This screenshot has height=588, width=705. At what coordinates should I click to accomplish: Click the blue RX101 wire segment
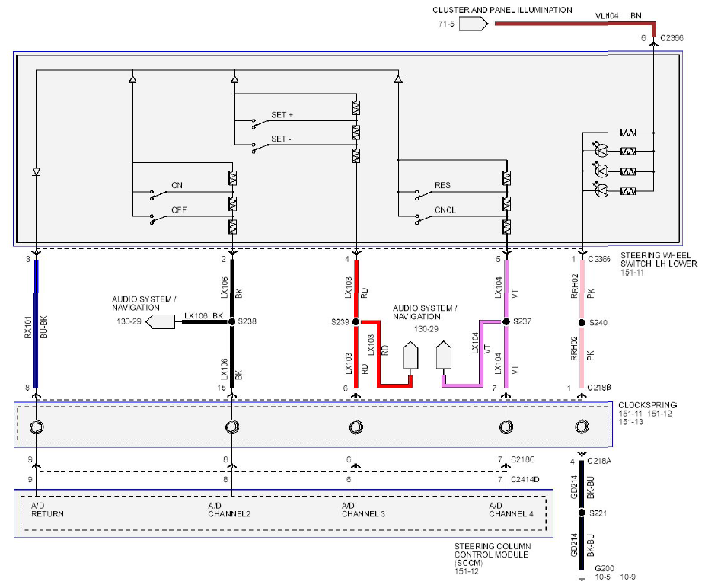click(x=37, y=324)
